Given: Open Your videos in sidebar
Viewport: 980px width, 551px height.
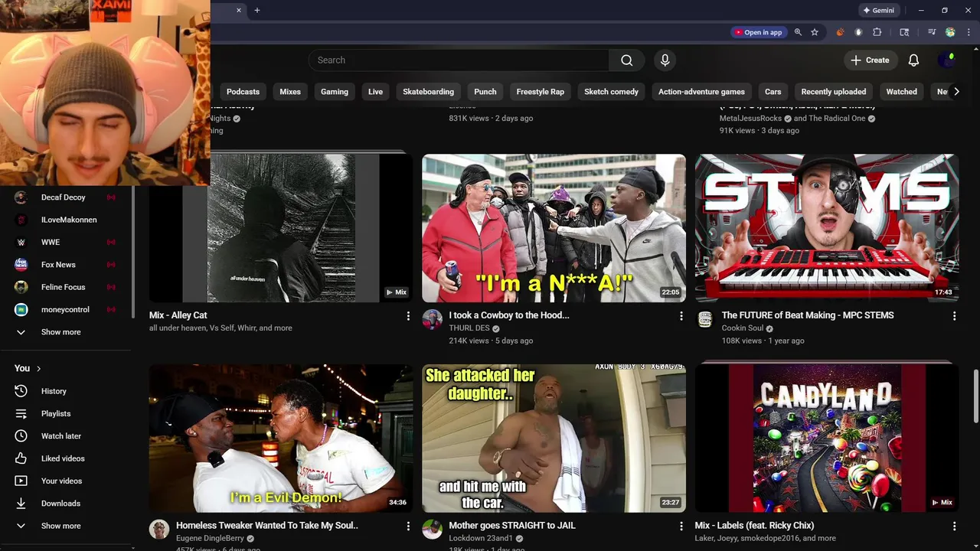Looking at the screenshot, I should click(x=66, y=481).
